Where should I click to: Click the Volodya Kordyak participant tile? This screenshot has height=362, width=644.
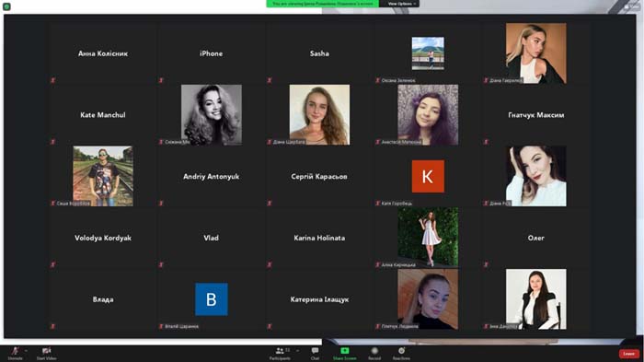tap(103, 238)
